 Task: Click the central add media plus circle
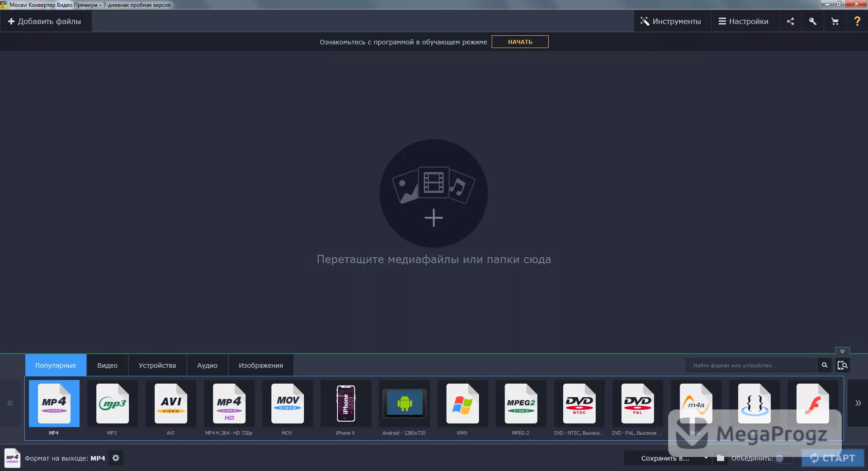(x=434, y=193)
